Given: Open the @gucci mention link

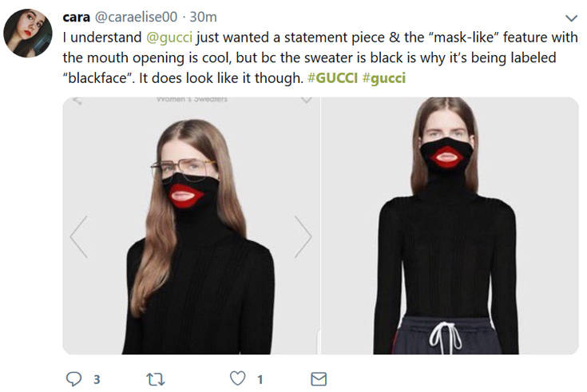Looking at the screenshot, I should (169, 38).
